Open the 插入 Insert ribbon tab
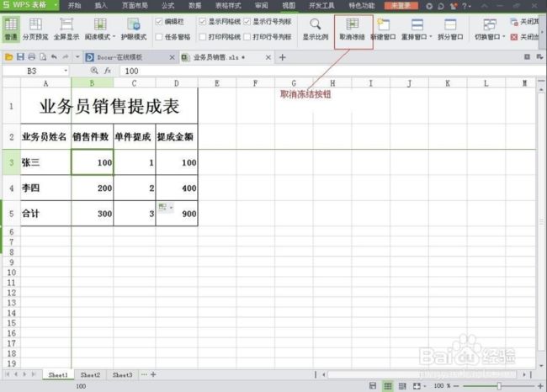The height and width of the screenshot is (392, 547). click(x=101, y=5)
